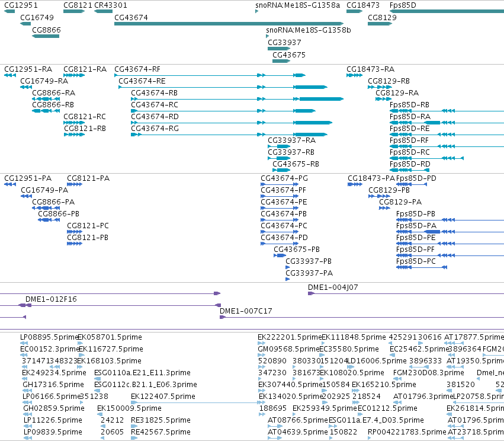
Task: Select the CG16749 gene label
Action: 37,17
